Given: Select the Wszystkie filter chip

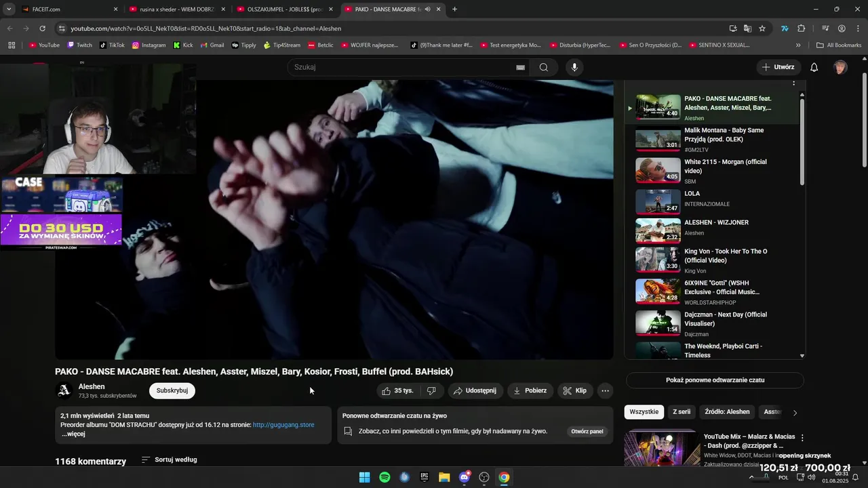Looking at the screenshot, I should 644,412.
